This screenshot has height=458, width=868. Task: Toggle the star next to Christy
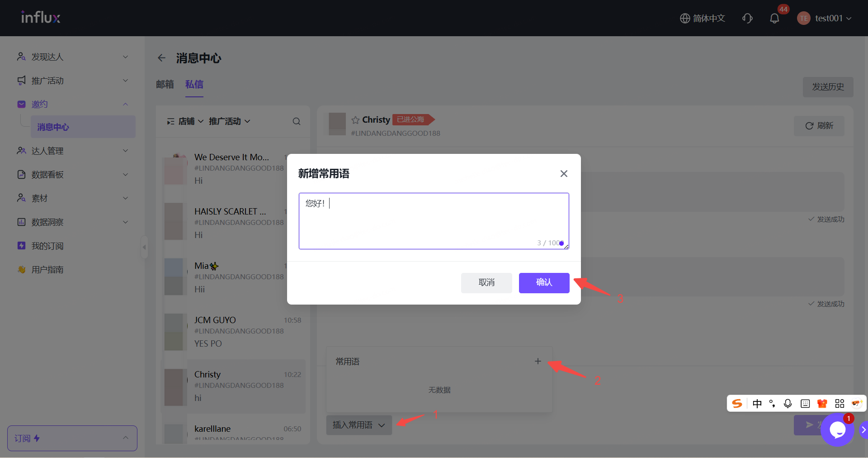(x=355, y=120)
